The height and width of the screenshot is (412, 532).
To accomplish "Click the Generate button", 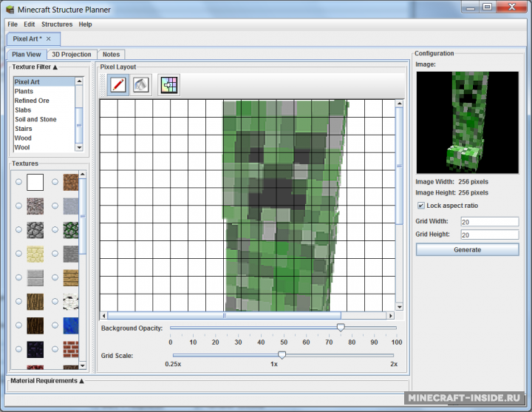I will coord(467,250).
